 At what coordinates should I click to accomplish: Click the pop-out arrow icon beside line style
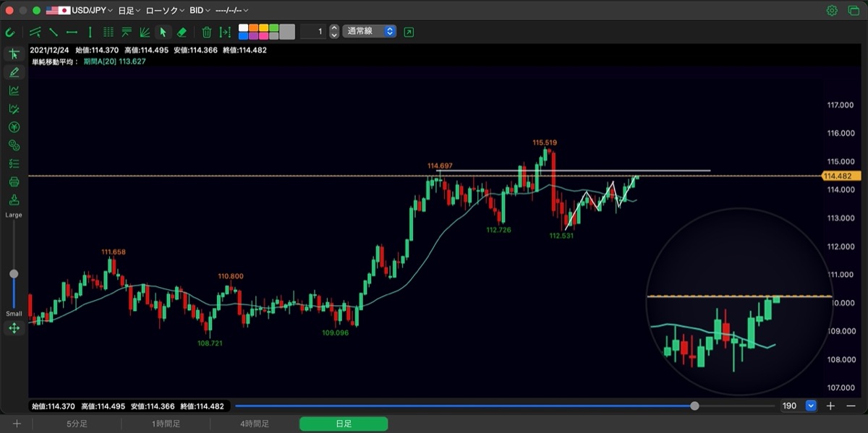pyautogui.click(x=409, y=32)
